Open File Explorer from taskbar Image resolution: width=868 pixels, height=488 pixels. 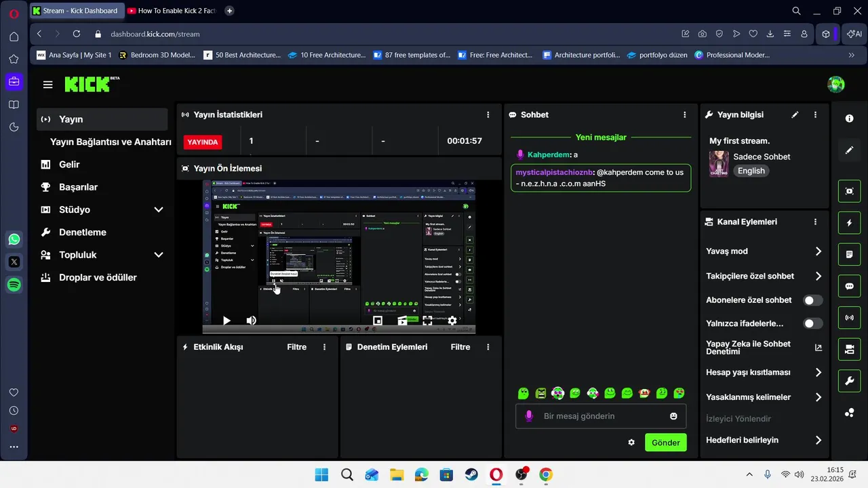pyautogui.click(x=397, y=474)
